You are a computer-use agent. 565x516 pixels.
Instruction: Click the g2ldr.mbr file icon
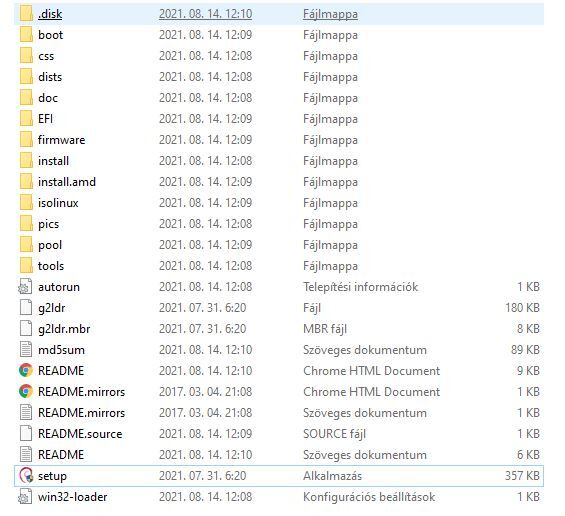[26, 329]
